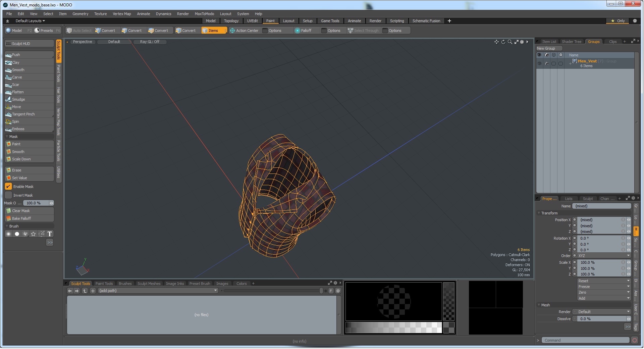Toggle Rotation X channel keyframe dot
Viewport: 644px width, 349px height.
575,238
